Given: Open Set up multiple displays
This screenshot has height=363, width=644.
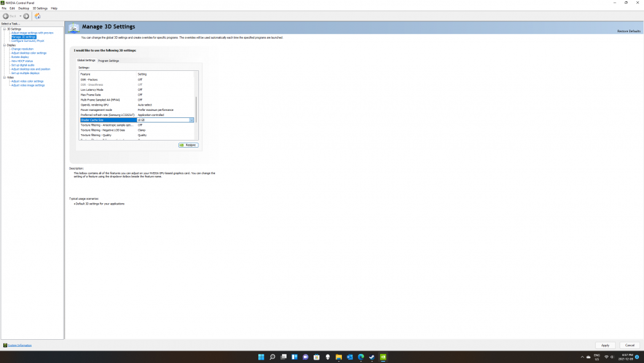Looking at the screenshot, I should 26,73.
